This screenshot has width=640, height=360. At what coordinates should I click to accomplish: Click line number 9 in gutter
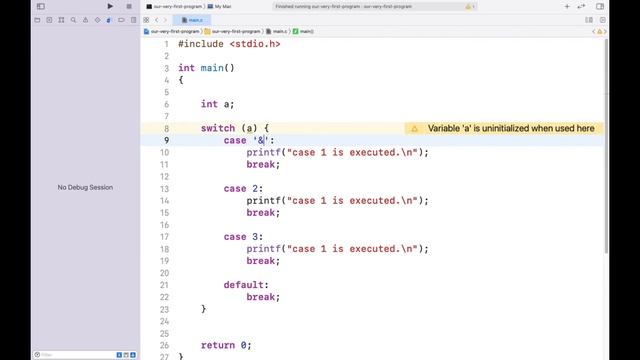click(x=167, y=140)
